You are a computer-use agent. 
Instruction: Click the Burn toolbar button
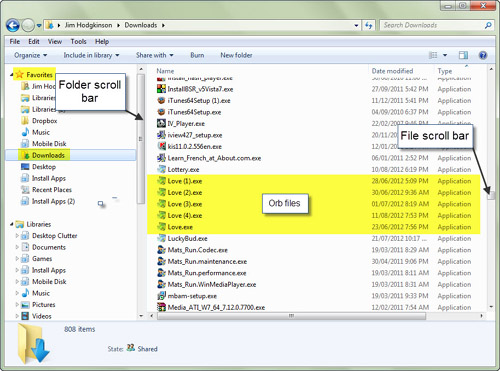point(197,55)
